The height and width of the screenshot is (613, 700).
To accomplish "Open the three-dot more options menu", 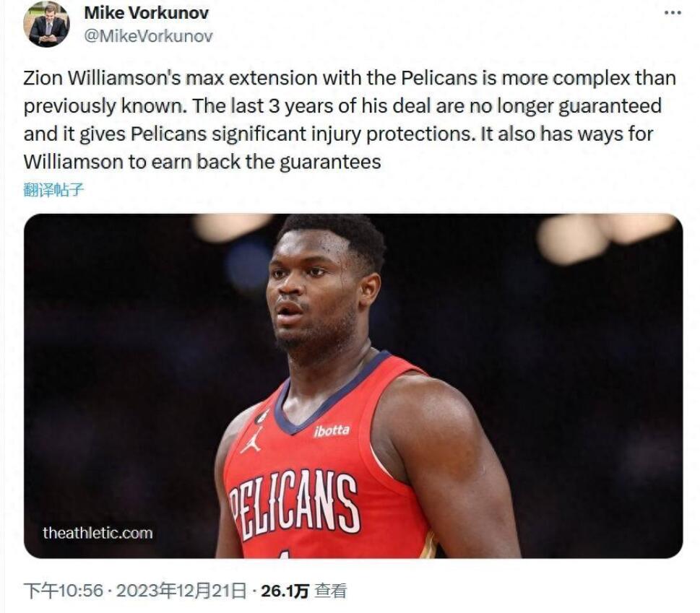I will [673, 13].
